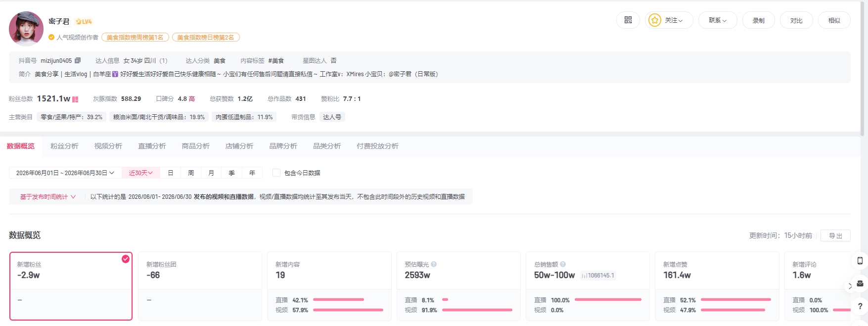Click the help icon beside 预估曝光
Viewport: 868px width, 326px height.
point(434,264)
